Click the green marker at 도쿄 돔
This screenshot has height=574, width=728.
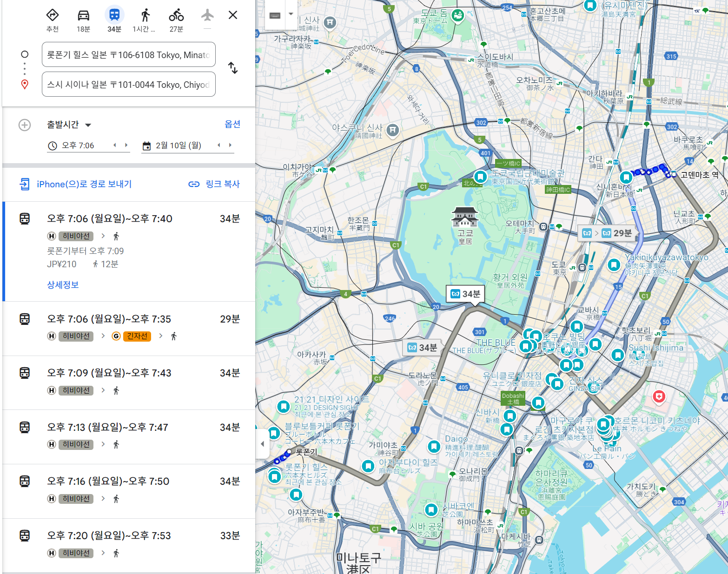458,15
